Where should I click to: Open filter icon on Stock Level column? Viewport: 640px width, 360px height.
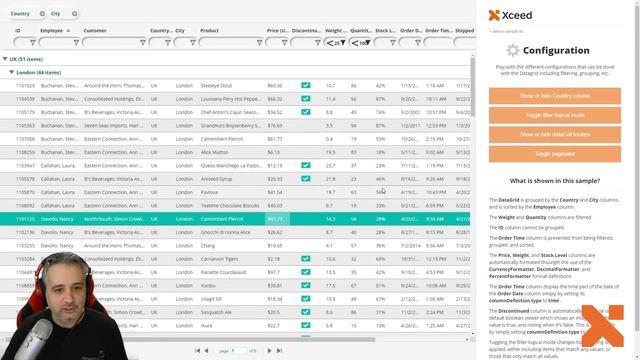(x=393, y=42)
